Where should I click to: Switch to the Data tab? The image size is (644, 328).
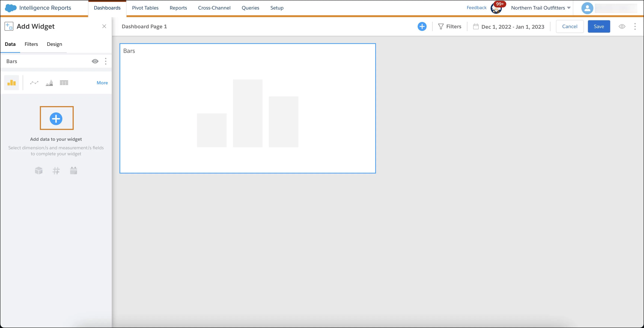(x=10, y=44)
